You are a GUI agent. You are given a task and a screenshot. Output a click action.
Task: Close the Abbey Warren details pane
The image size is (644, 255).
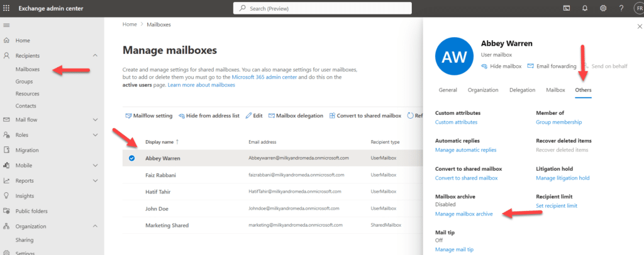640,26
